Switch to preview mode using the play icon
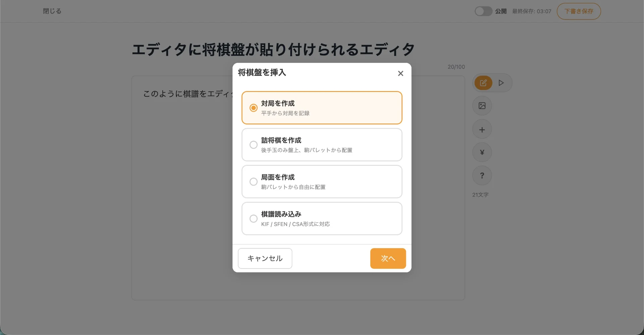 coord(501,83)
